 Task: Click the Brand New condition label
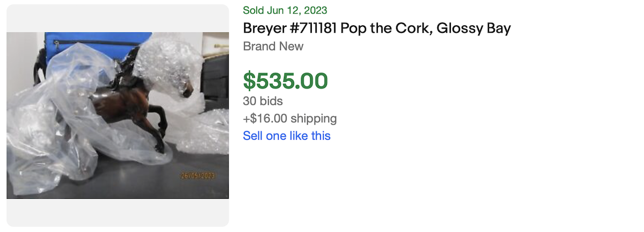[273, 46]
